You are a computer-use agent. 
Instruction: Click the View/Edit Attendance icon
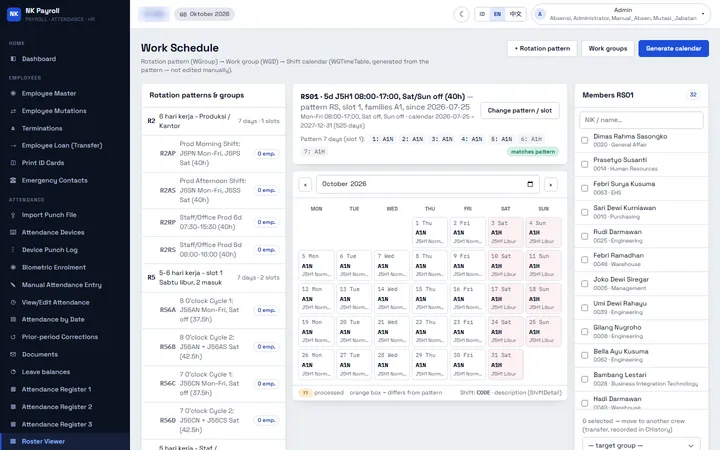point(13,302)
